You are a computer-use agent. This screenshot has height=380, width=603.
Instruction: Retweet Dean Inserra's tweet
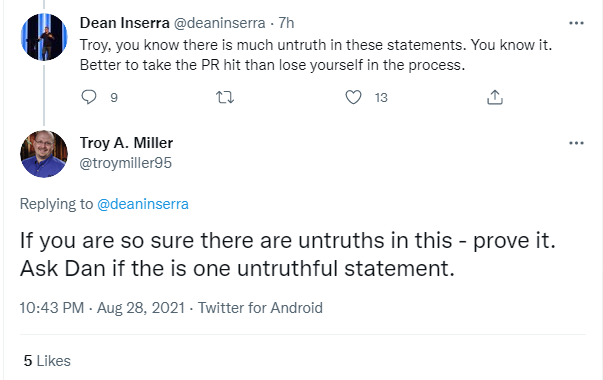(225, 97)
